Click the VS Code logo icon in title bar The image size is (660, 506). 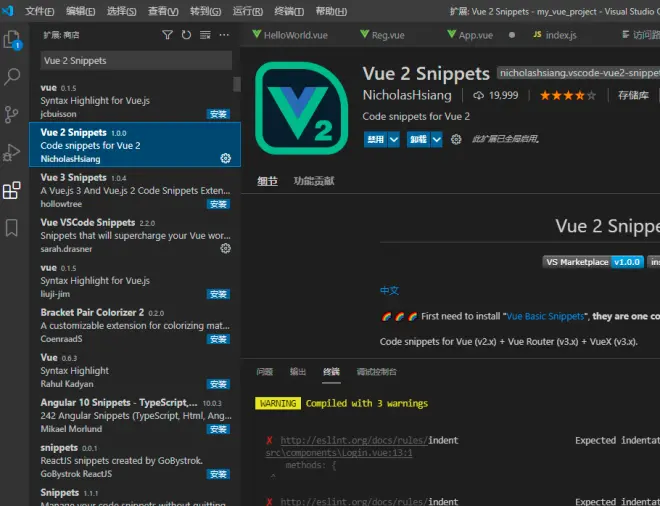click(8, 11)
